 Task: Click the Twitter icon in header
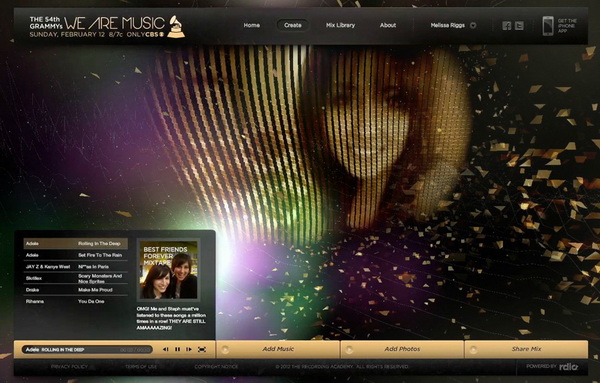[519, 26]
